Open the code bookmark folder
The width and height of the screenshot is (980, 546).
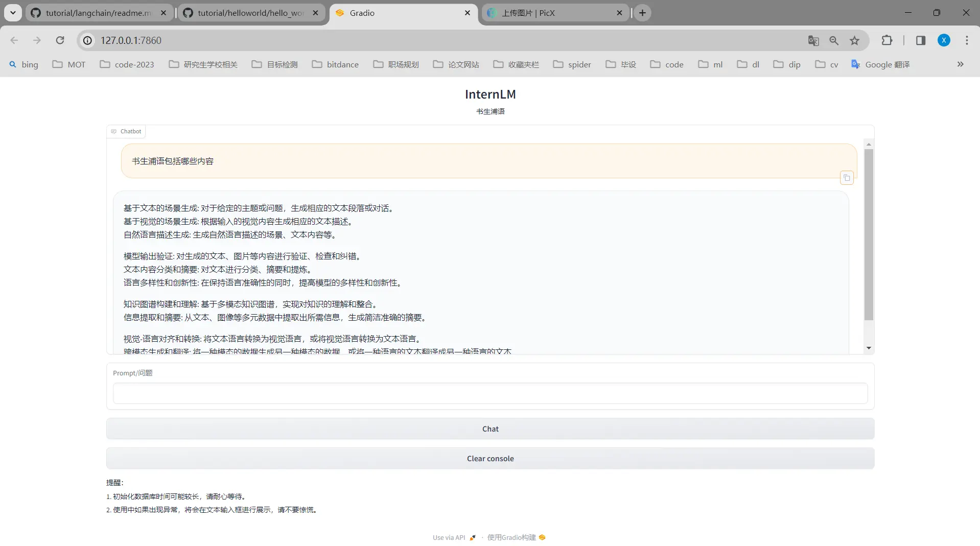coord(667,64)
